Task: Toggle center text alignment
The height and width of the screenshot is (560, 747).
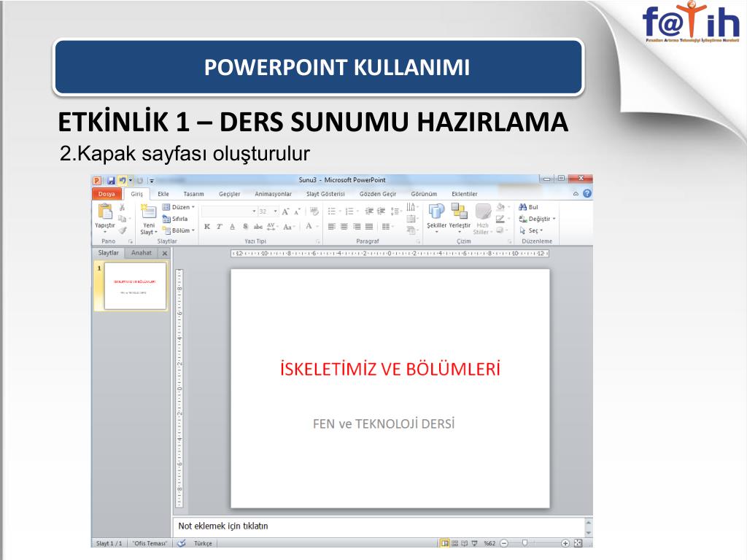Action: pos(344,227)
